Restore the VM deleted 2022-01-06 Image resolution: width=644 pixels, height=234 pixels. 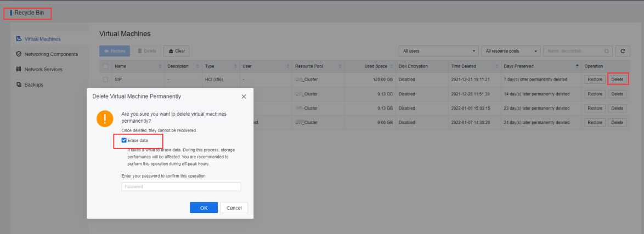click(x=595, y=108)
